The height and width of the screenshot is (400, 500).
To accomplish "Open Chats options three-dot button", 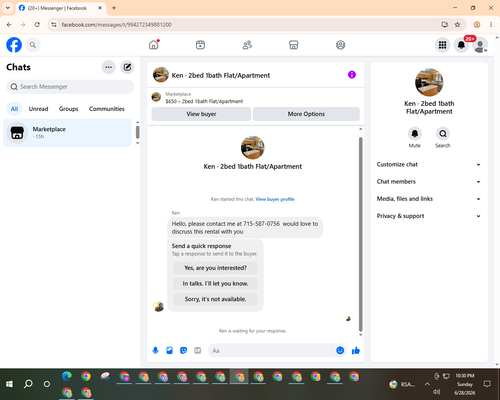I will [x=108, y=67].
